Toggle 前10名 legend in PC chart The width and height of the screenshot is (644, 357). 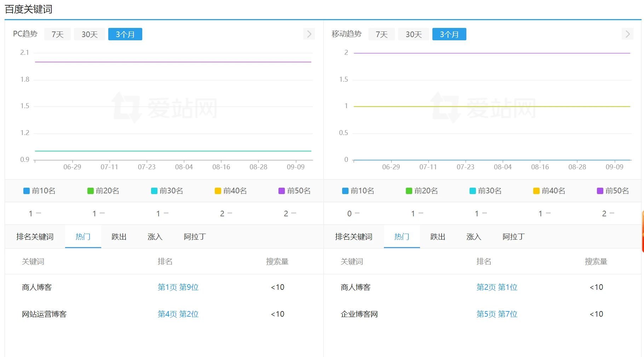(39, 191)
